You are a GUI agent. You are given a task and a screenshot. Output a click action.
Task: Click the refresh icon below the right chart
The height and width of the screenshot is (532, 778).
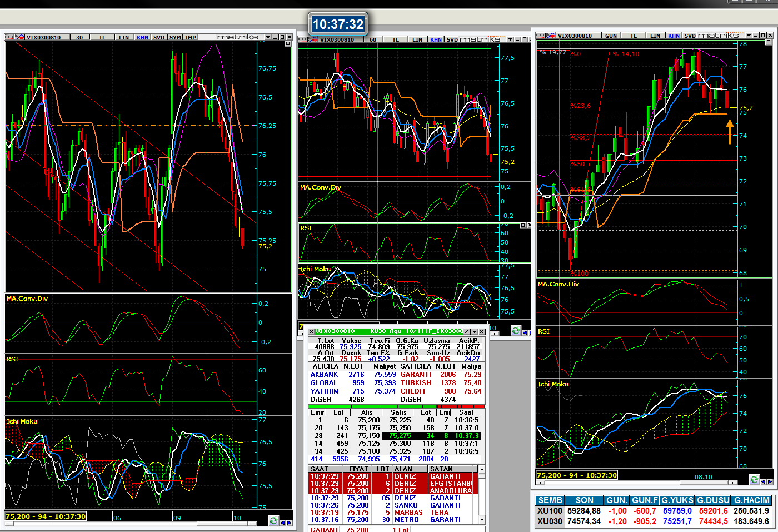[754, 479]
